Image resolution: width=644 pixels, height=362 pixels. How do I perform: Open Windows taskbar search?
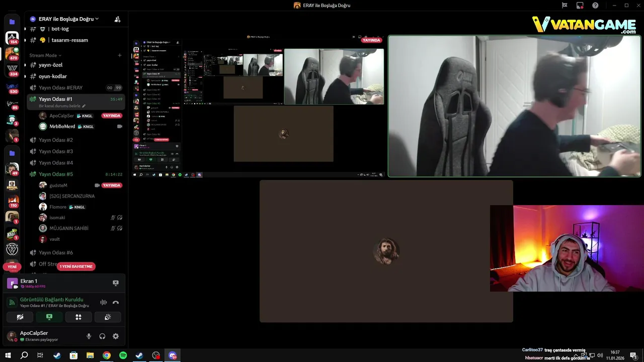tap(24, 355)
